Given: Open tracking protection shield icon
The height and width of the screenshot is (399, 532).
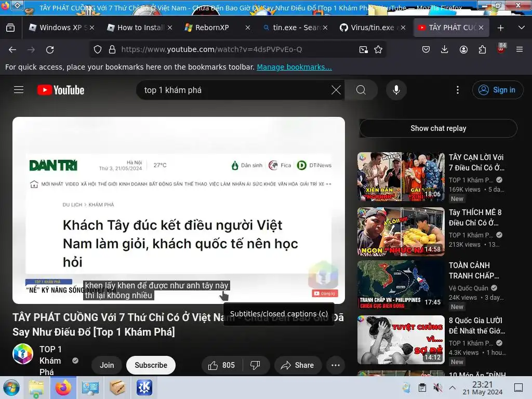Looking at the screenshot, I should coord(98,49).
